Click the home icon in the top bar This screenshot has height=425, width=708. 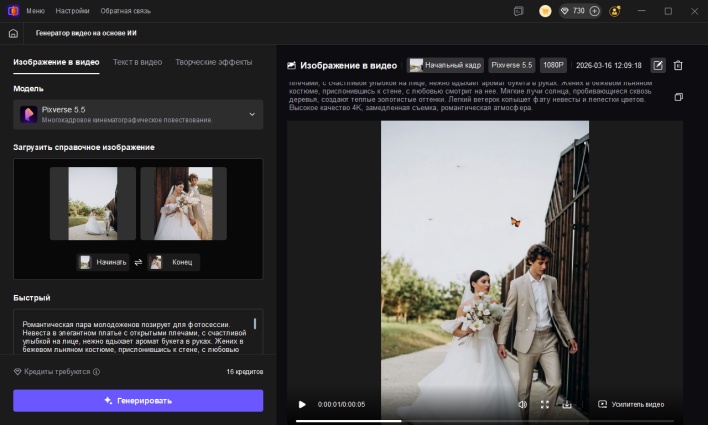13,33
